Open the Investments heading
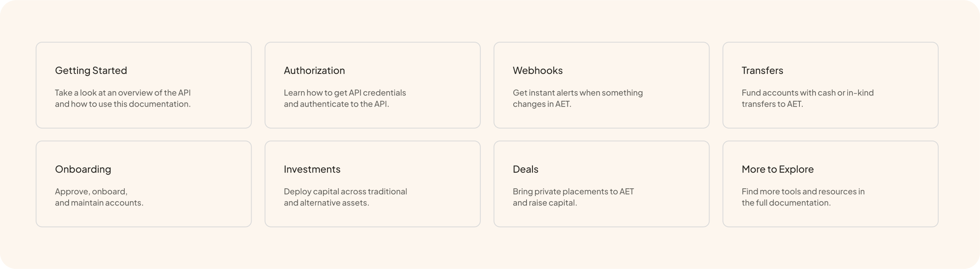The image size is (980, 269). pyautogui.click(x=312, y=169)
